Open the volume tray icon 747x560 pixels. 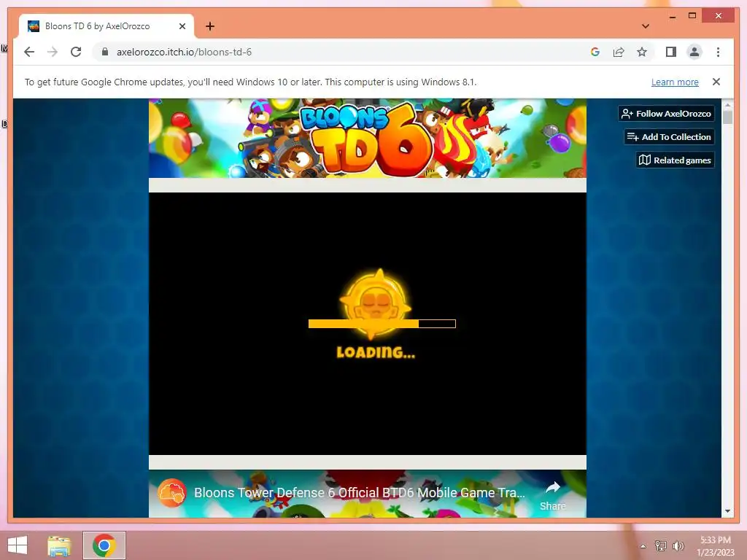tap(678, 546)
